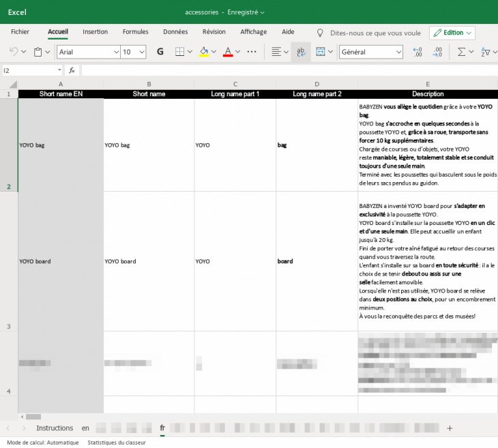Click the text alignment icon
This screenshot has height=448, width=498.
pos(276,51)
